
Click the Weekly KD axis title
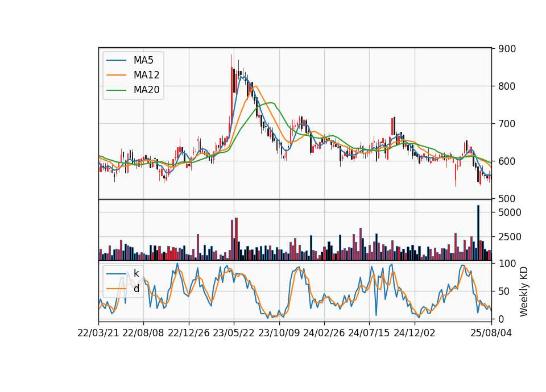tap(524, 291)
